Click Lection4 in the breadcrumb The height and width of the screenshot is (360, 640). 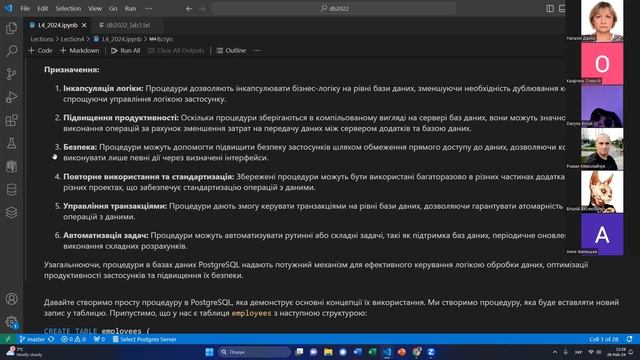click(x=72, y=39)
